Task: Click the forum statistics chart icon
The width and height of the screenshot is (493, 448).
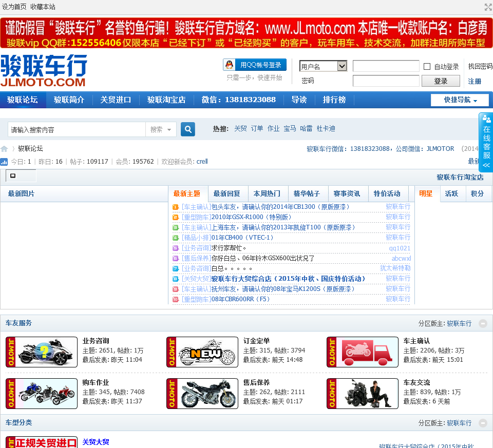Action: pyautogui.click(x=4, y=162)
